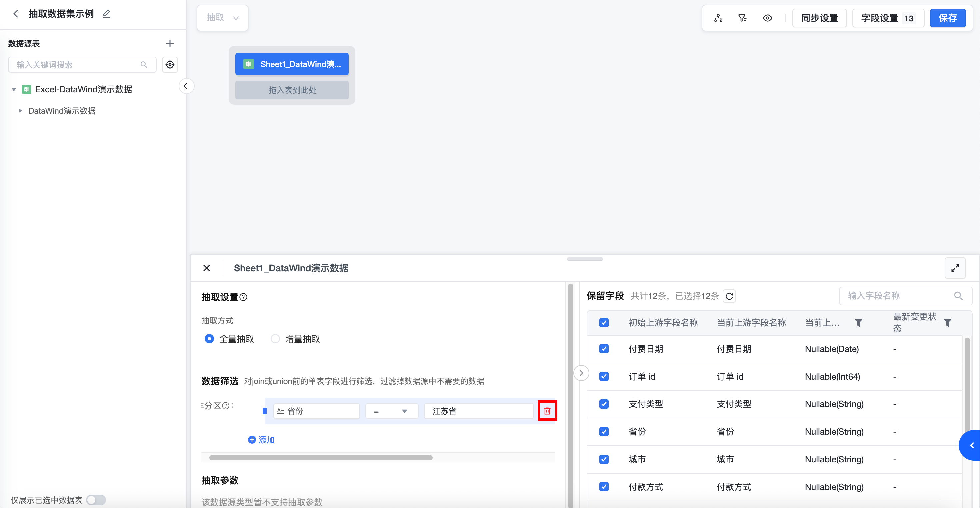Delete the 省份 filter condition with trash icon
The height and width of the screenshot is (508, 980).
pyautogui.click(x=547, y=411)
